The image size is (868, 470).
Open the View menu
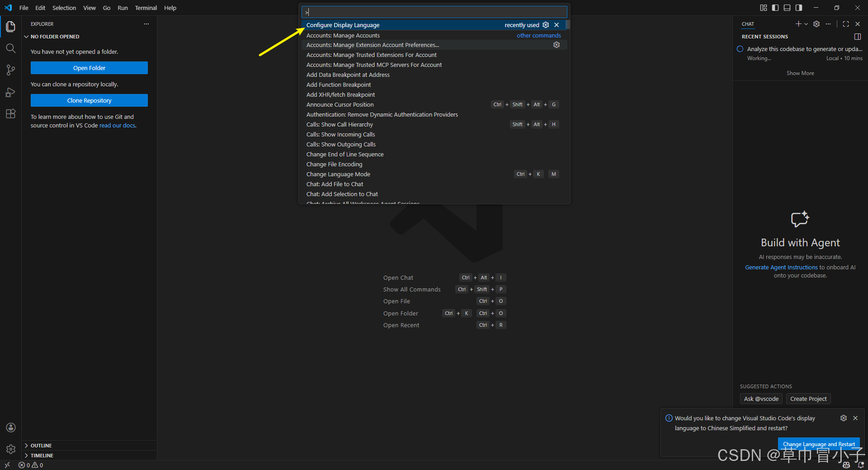(x=90, y=8)
